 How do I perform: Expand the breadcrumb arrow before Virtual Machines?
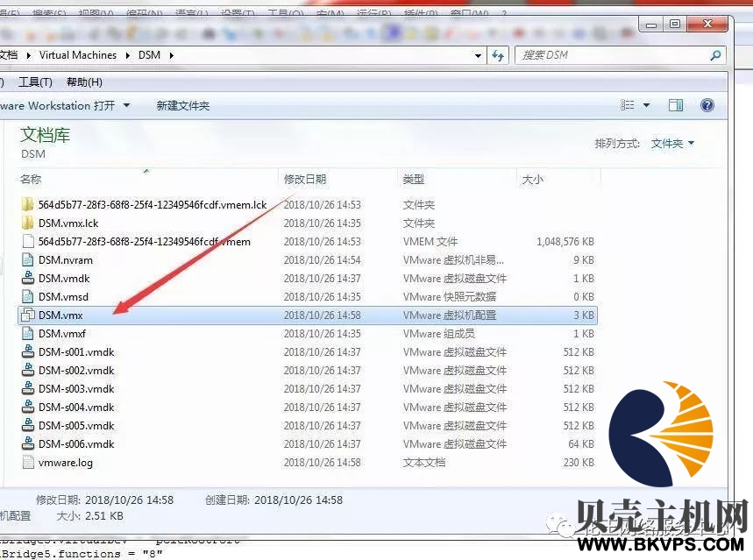coord(29,55)
